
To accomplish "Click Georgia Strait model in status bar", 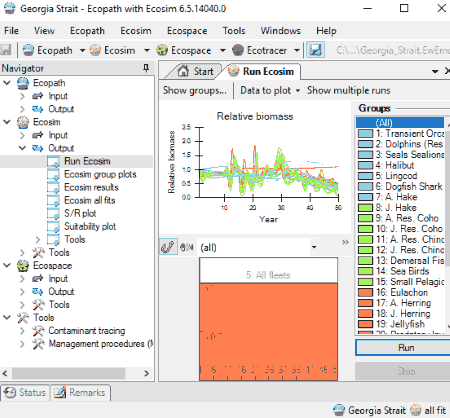I will (369, 410).
